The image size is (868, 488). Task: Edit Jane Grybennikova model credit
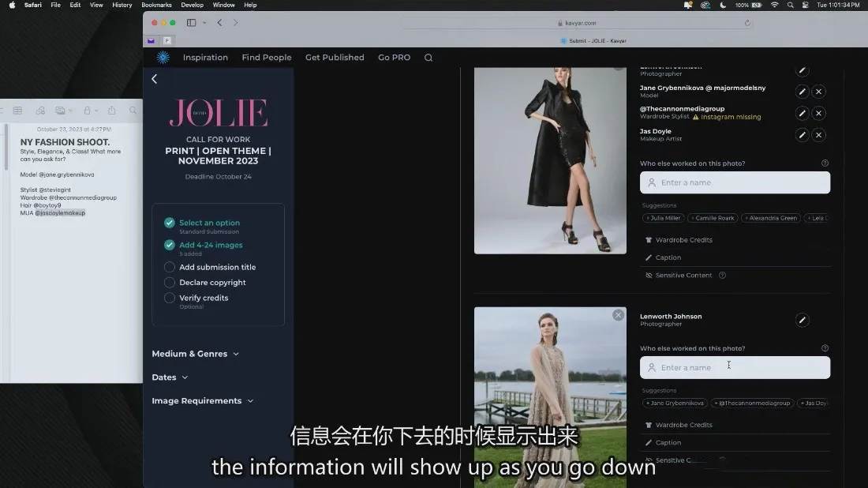[x=802, y=92]
